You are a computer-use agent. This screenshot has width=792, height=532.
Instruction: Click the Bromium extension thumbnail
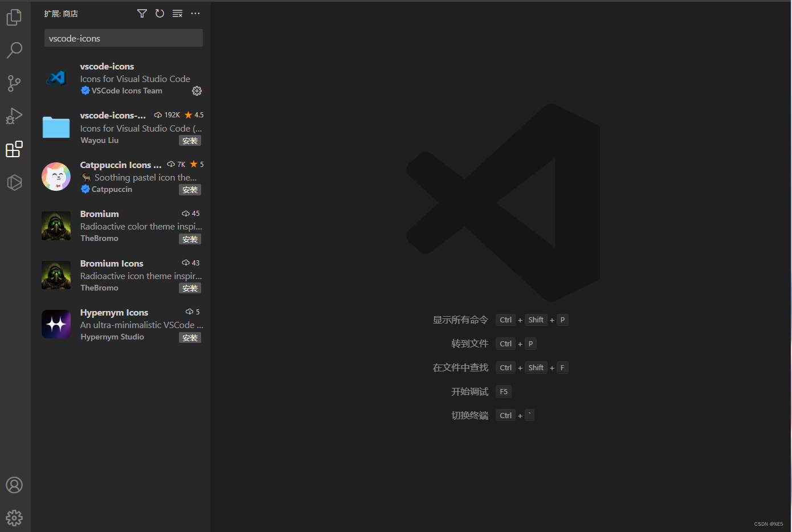pyautogui.click(x=56, y=226)
